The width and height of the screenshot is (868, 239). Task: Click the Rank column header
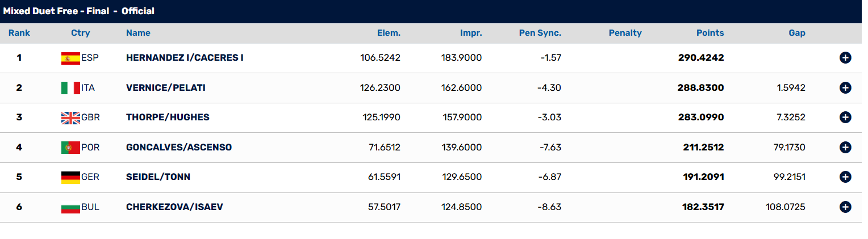pyautogui.click(x=19, y=33)
